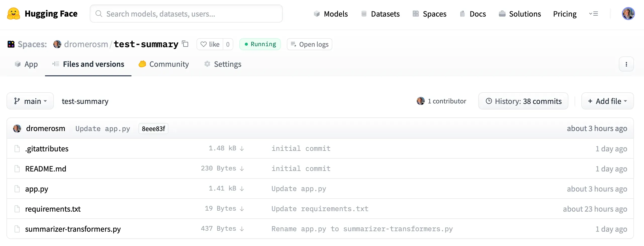Open the 8eee83f commit hash link
The height and width of the screenshot is (246, 644).
tap(153, 129)
